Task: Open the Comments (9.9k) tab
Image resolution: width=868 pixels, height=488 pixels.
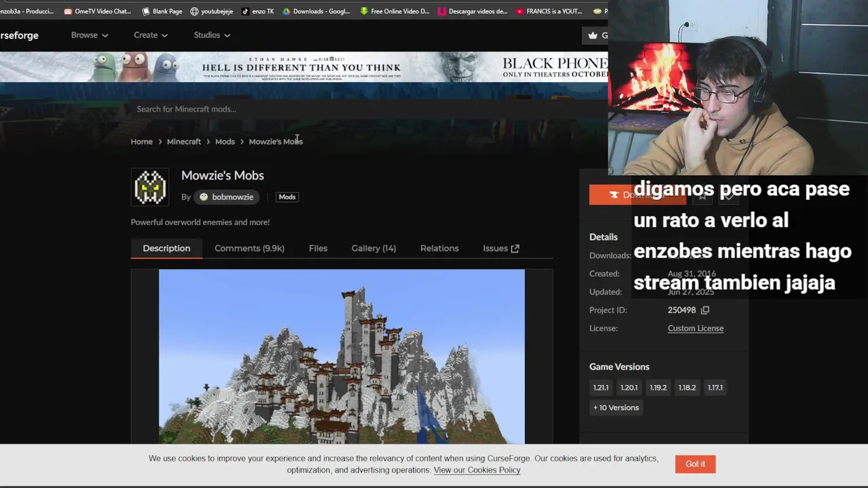Action: (x=250, y=248)
